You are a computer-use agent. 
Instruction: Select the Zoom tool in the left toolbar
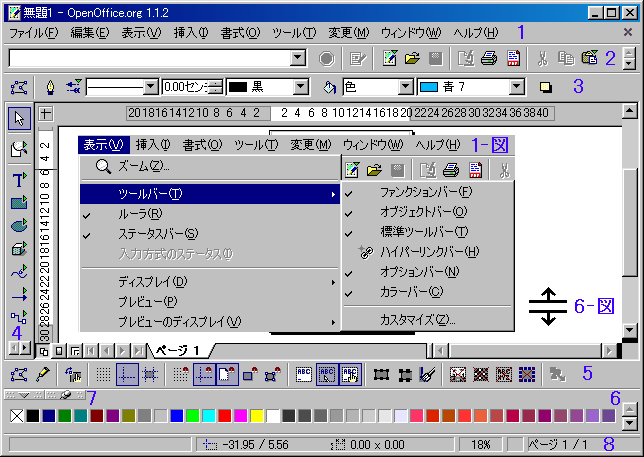pos(19,149)
